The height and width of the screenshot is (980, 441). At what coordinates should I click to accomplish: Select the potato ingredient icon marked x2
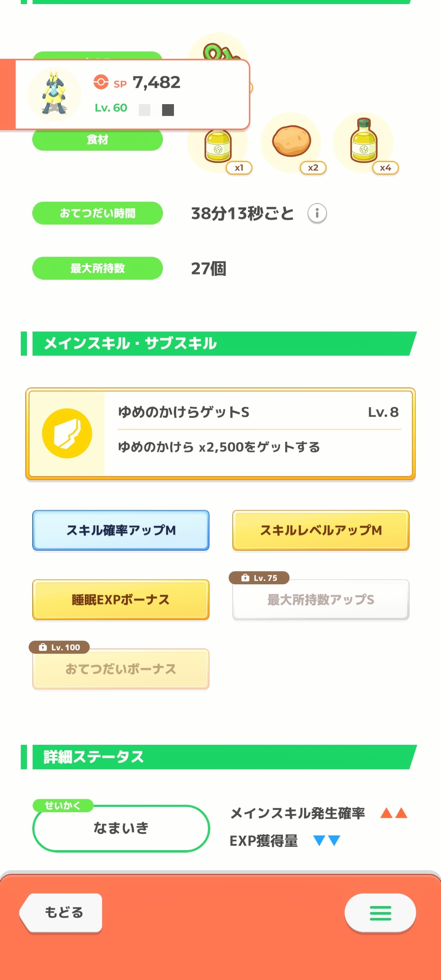(291, 141)
